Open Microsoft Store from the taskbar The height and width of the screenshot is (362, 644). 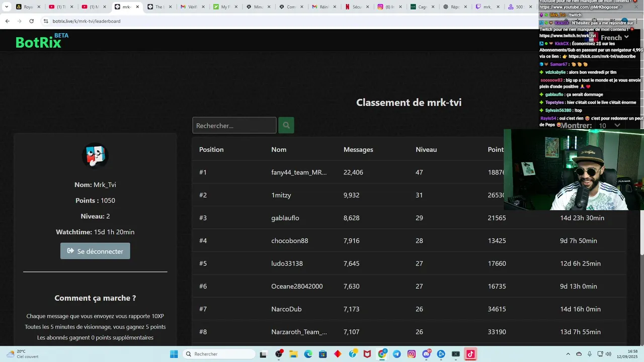pos(323,354)
